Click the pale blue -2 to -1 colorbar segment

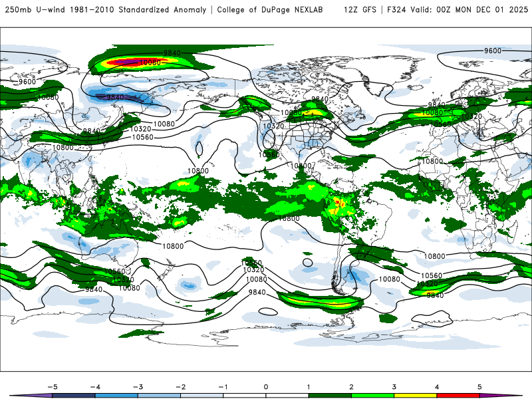point(202,396)
